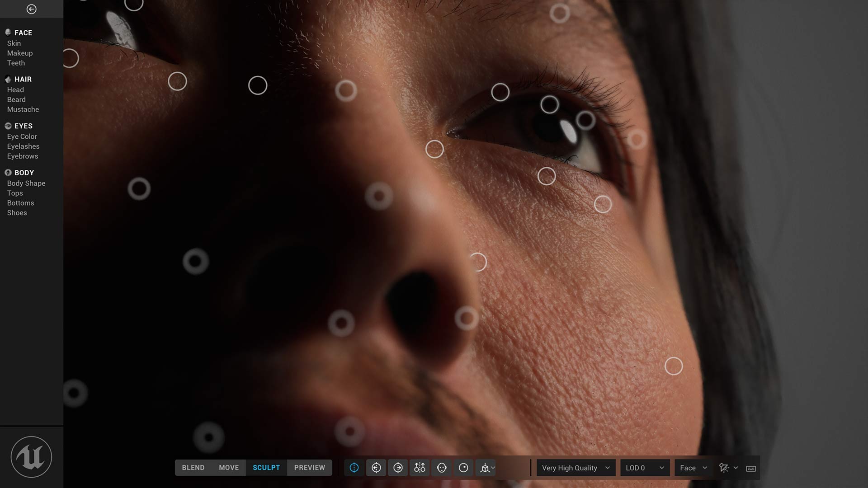Open the Beard settings
The height and width of the screenshot is (488, 868).
16,100
